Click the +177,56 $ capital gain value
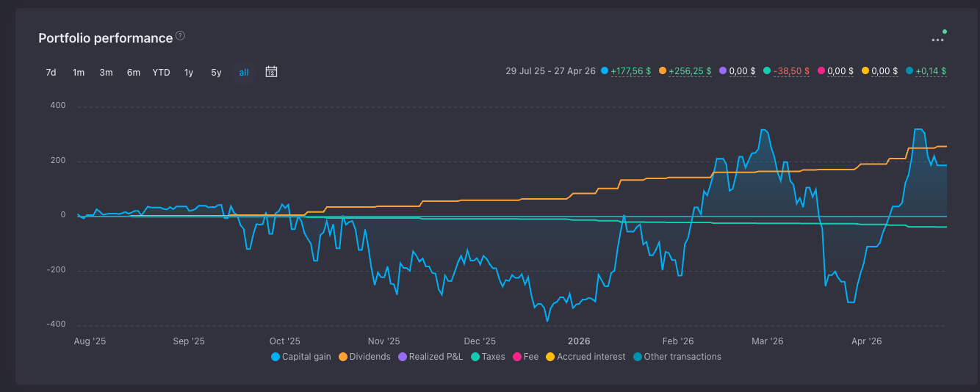This screenshot has width=980, height=392. pos(631,71)
